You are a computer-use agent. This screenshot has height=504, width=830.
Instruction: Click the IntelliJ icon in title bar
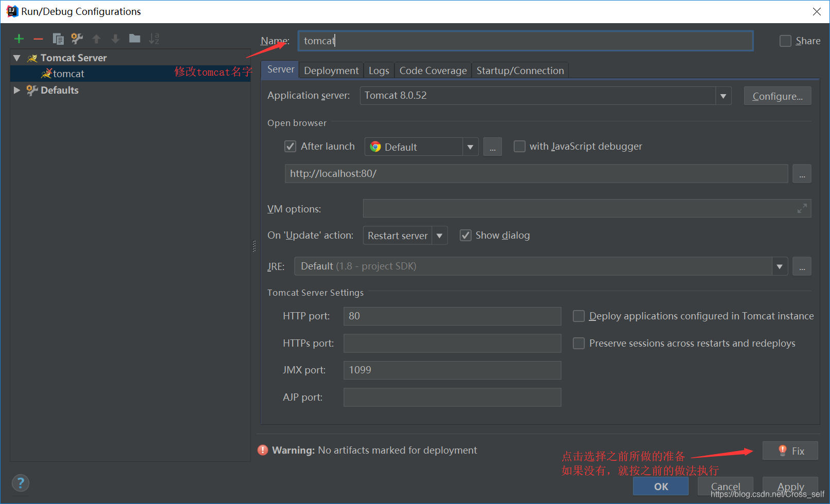[x=12, y=11]
